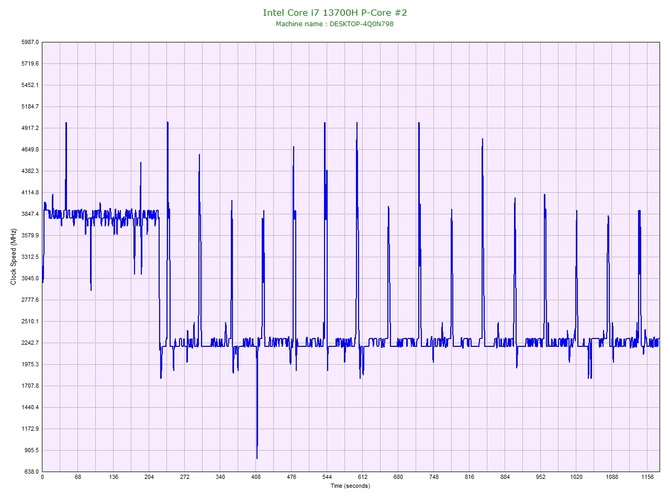Click the 1088 time-axis label
670x503 pixels.
pos(612,477)
